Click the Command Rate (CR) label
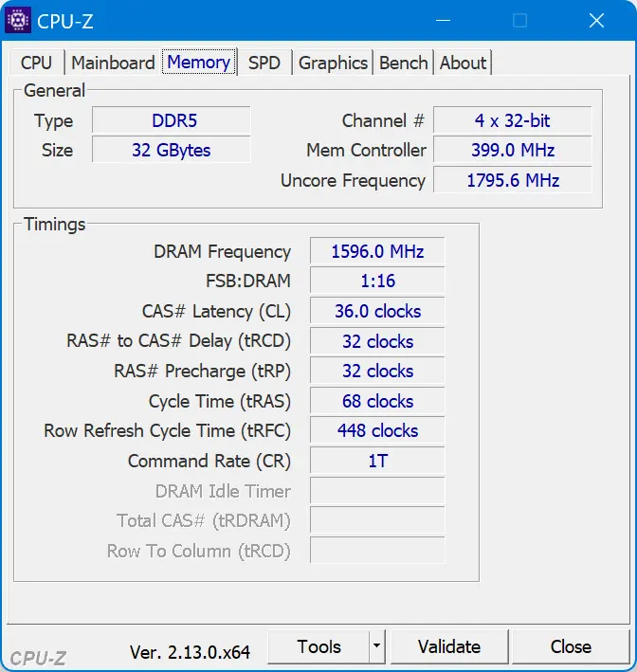Image resolution: width=637 pixels, height=672 pixels. point(209,462)
